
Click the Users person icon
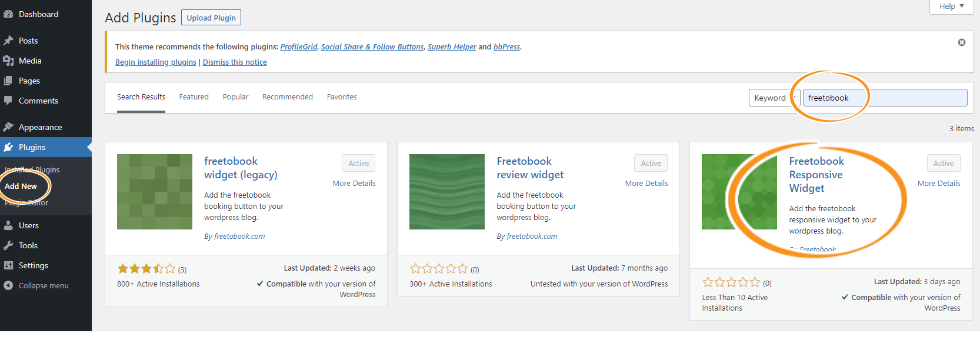pos(8,225)
